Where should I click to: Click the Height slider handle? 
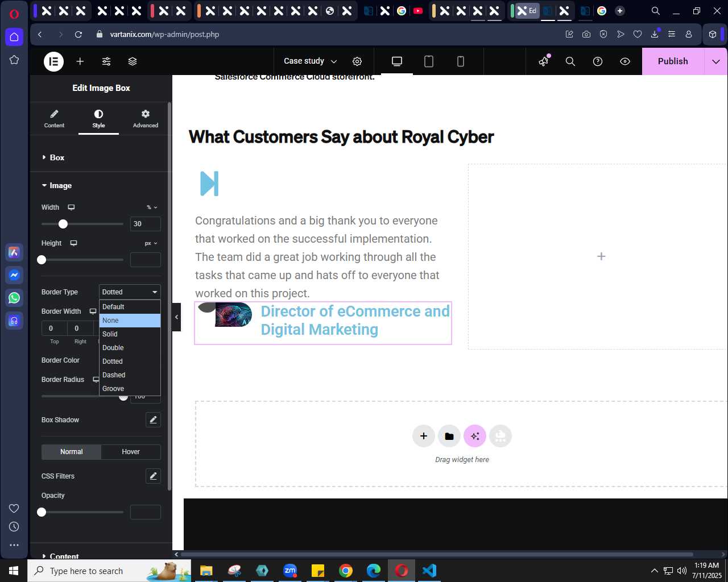click(42, 260)
